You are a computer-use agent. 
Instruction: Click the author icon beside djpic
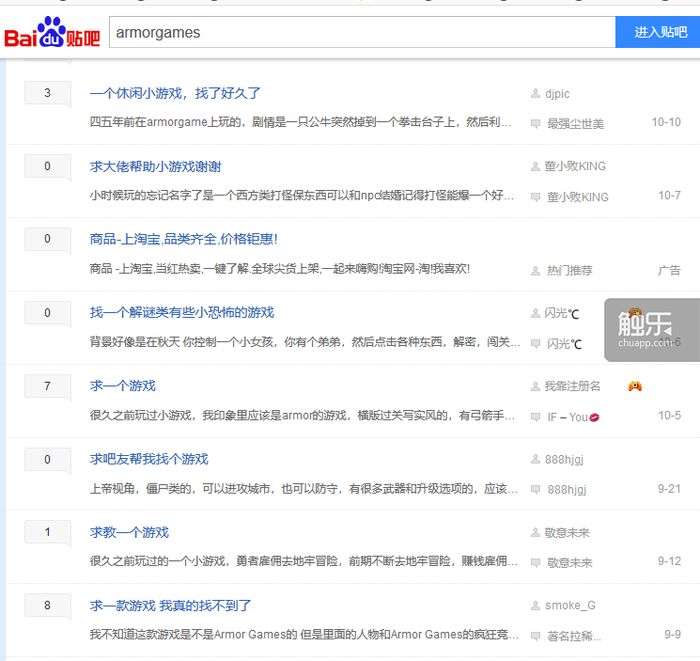tap(535, 94)
